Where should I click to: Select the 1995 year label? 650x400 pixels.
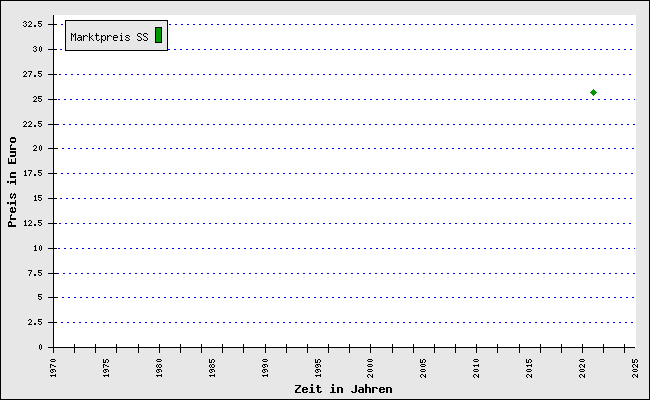pos(318,366)
